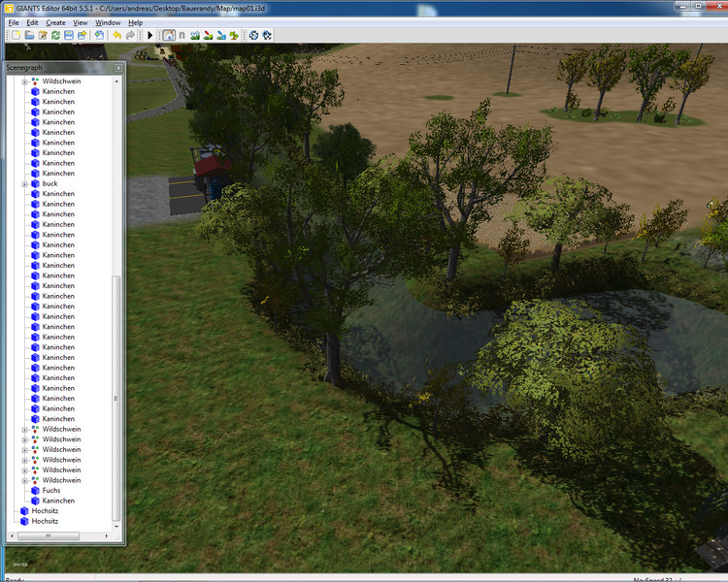Screen dimensions: 728x582
Task: Expand the Wildschwein node directly above Fuchs
Action: (x=24, y=481)
